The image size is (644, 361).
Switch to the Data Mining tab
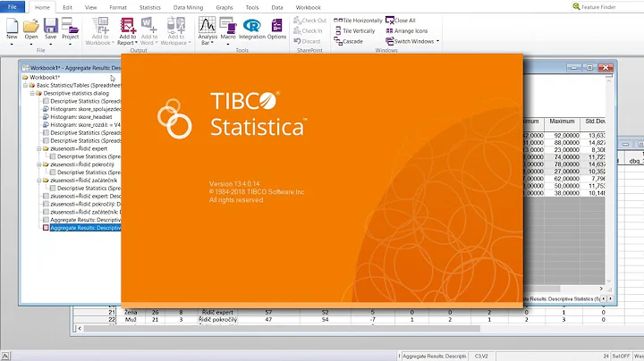coord(188,7)
